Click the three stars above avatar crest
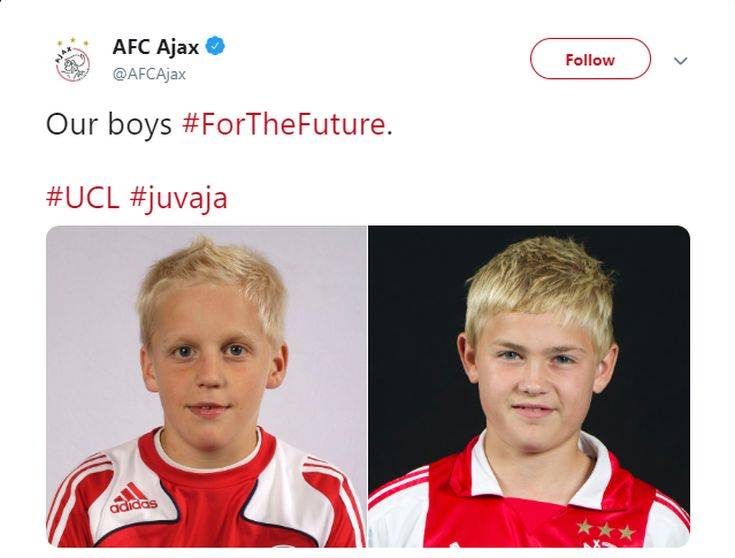Viewport: 735px width, 558px height. click(x=73, y=42)
